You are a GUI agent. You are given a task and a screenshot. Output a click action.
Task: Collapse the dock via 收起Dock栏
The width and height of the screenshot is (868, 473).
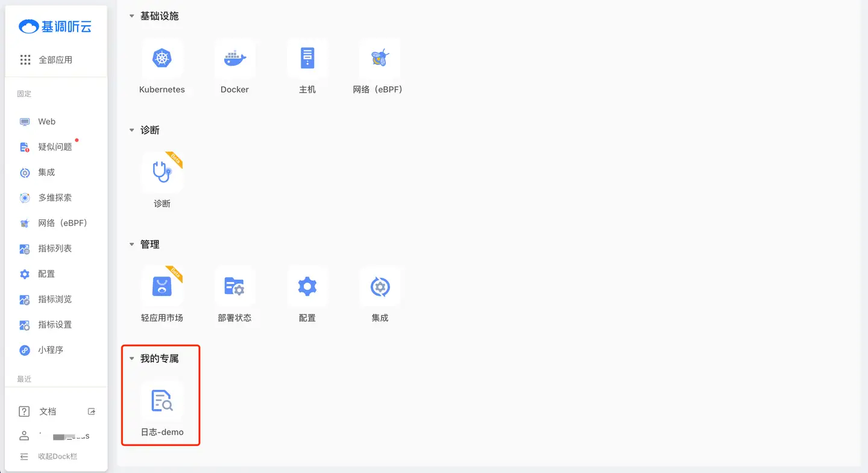pyautogui.click(x=57, y=456)
